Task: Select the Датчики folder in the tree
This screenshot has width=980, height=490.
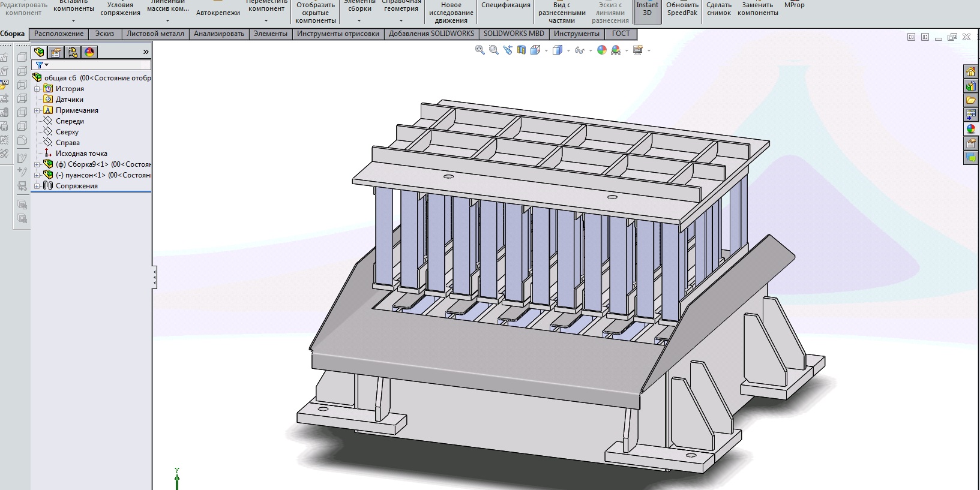Action: (70, 100)
